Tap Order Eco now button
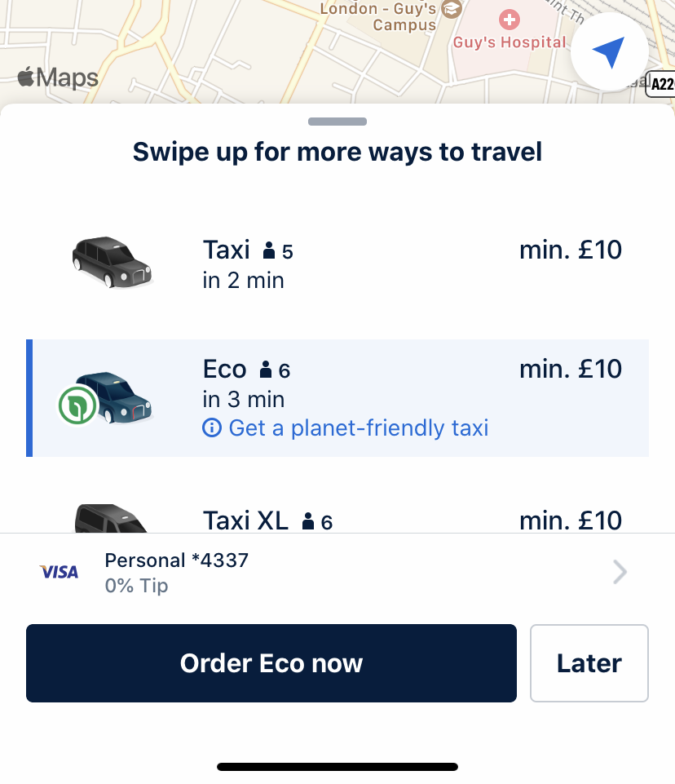This screenshot has height=784, width=675. click(271, 663)
